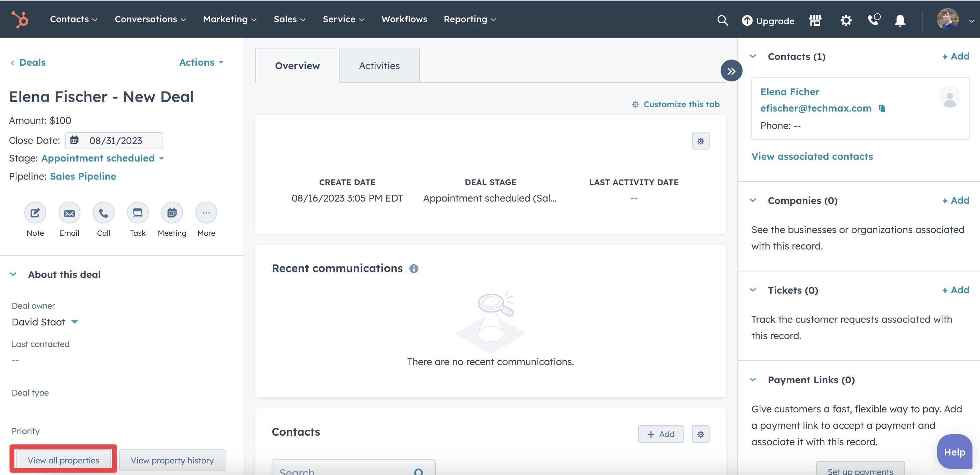Open the Conversations navigation menu

(150, 20)
